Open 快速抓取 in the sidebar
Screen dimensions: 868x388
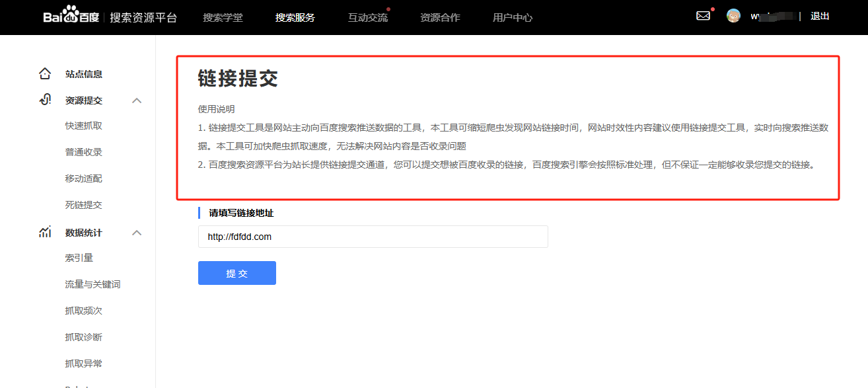(x=84, y=126)
